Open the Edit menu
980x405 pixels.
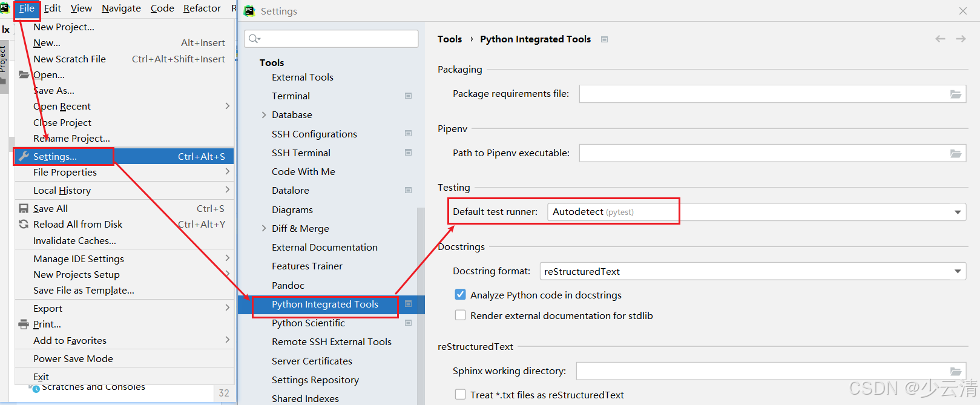(53, 8)
